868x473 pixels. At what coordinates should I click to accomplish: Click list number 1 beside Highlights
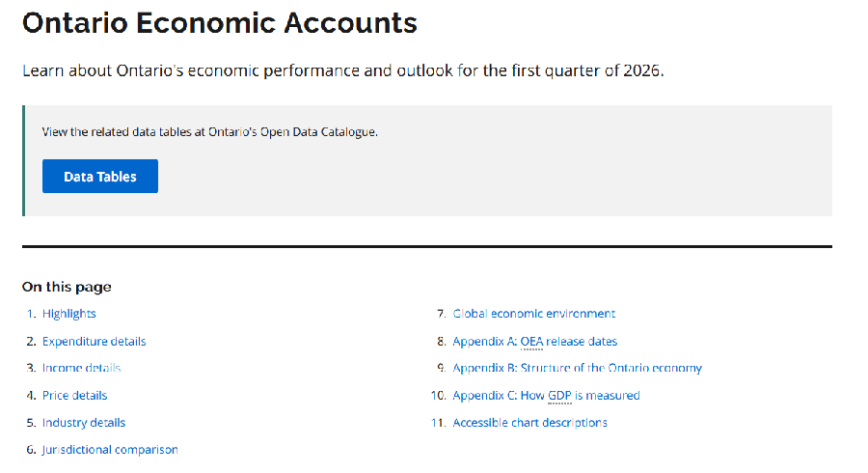click(x=31, y=314)
